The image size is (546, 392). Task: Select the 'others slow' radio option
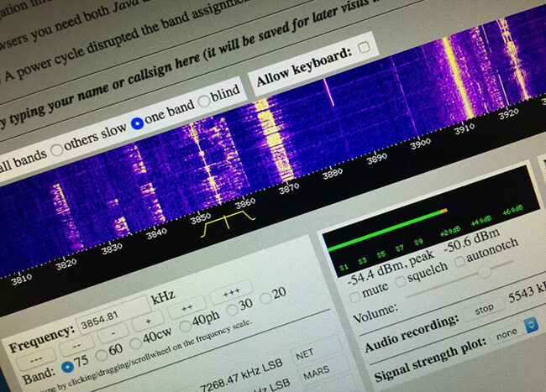coord(57,149)
